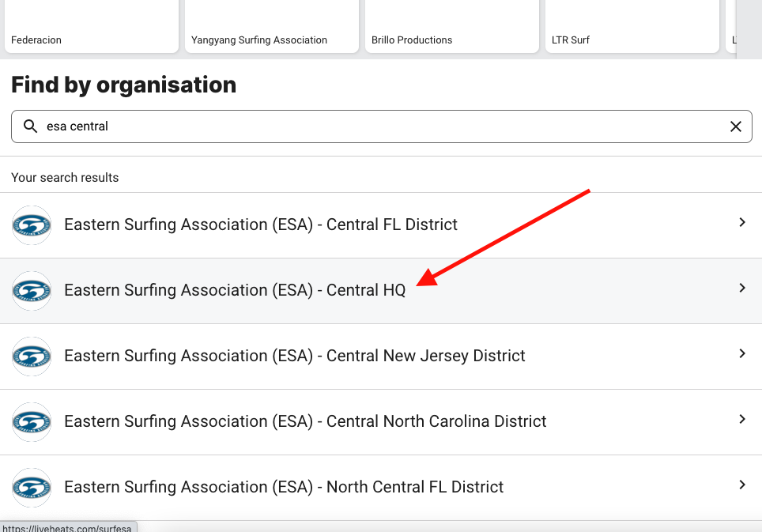
Task: Open the ESA Central FL District logo
Action: point(32,225)
